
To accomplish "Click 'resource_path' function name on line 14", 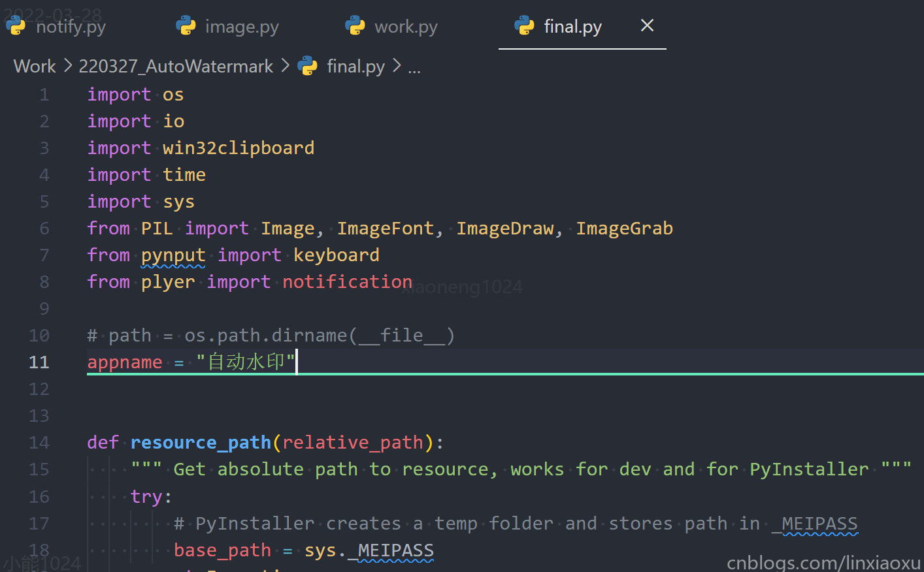I will coord(201,443).
